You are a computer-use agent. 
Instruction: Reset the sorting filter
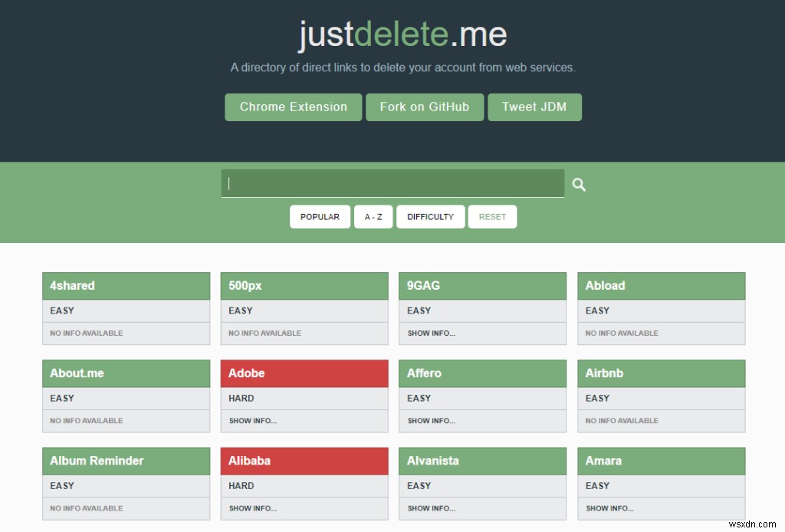[493, 217]
